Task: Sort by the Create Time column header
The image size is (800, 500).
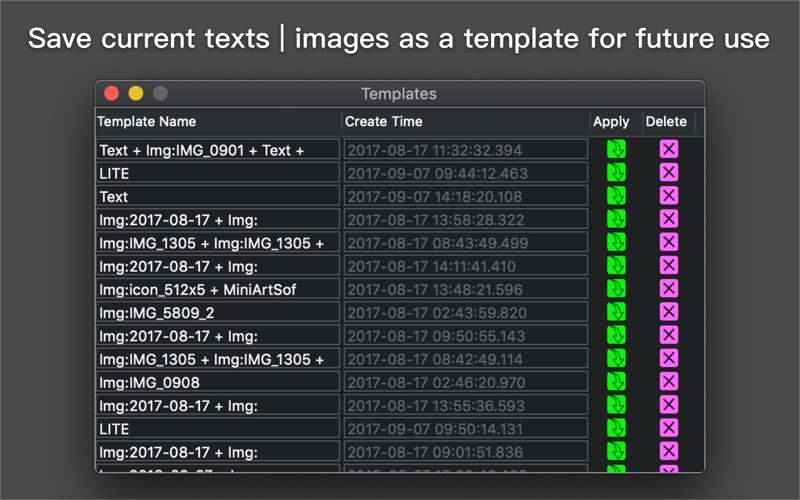Action: tap(465, 121)
